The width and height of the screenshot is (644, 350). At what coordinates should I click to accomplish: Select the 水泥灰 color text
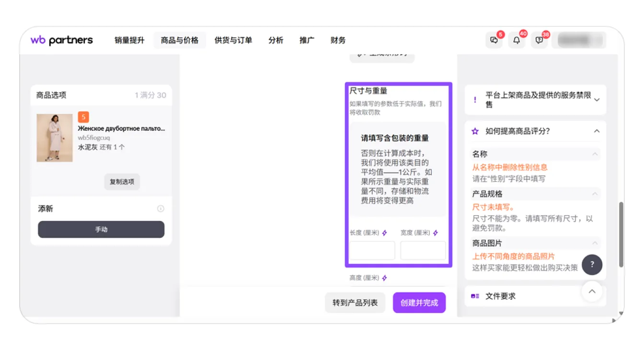[x=88, y=147]
